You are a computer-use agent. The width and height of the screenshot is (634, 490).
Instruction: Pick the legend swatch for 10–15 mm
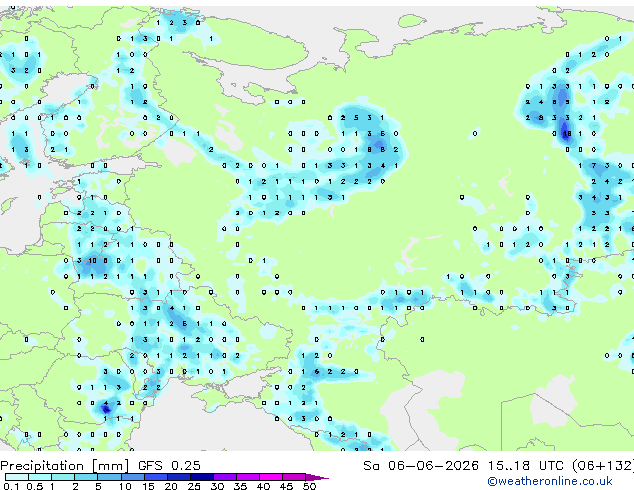pyautogui.click(x=133, y=477)
